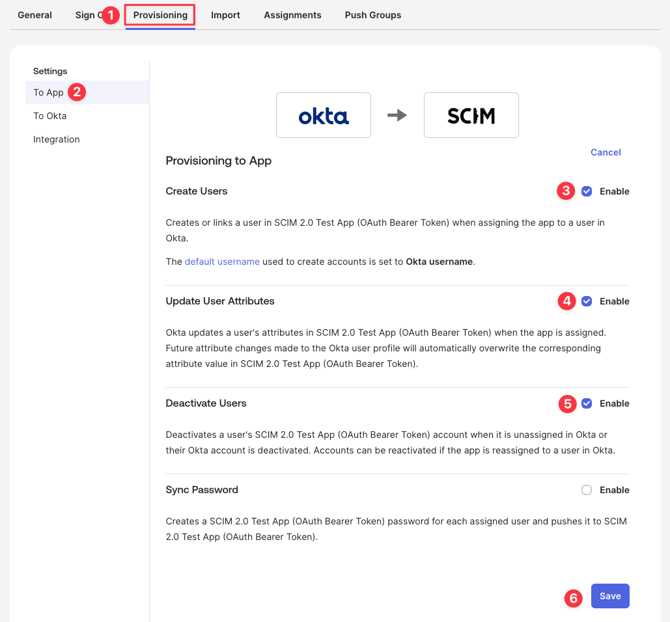Click the SCIM logo box
This screenshot has height=622, width=670.
[x=471, y=115]
